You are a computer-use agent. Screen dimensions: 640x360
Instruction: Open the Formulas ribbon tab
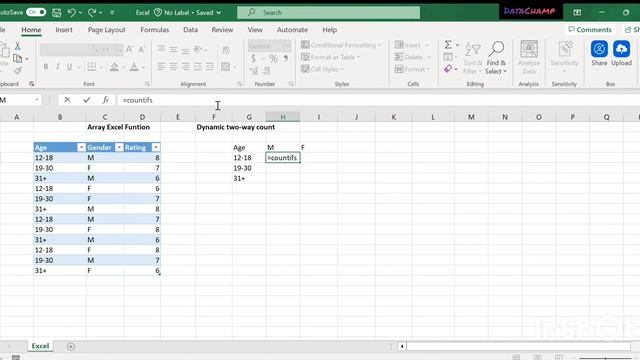[154, 30]
